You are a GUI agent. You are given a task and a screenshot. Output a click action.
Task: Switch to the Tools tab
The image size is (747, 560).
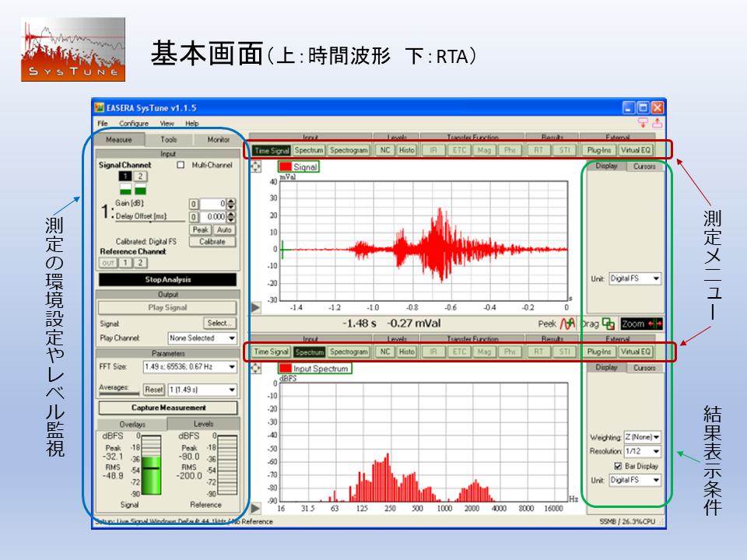click(x=169, y=139)
